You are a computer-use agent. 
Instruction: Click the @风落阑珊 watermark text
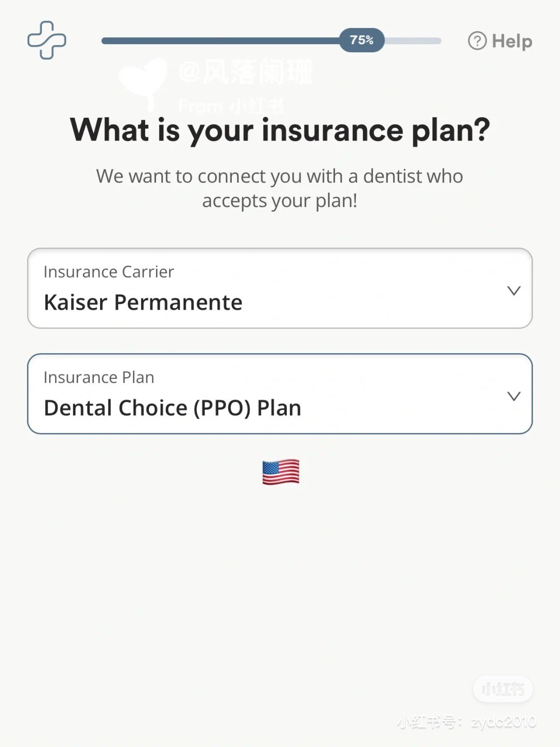coord(246,72)
